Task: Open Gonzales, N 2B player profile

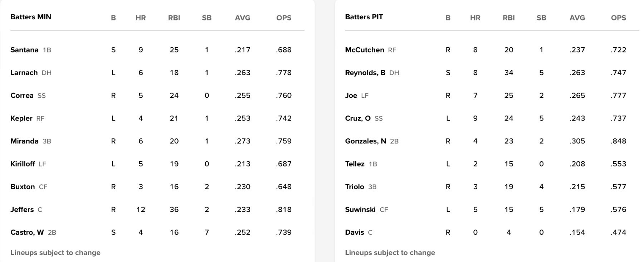Action: tap(365, 141)
